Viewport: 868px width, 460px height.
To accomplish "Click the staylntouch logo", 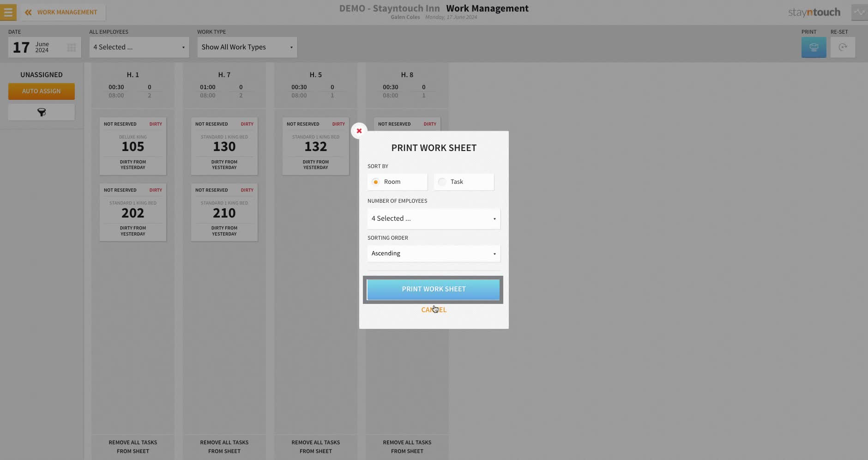I will [814, 12].
